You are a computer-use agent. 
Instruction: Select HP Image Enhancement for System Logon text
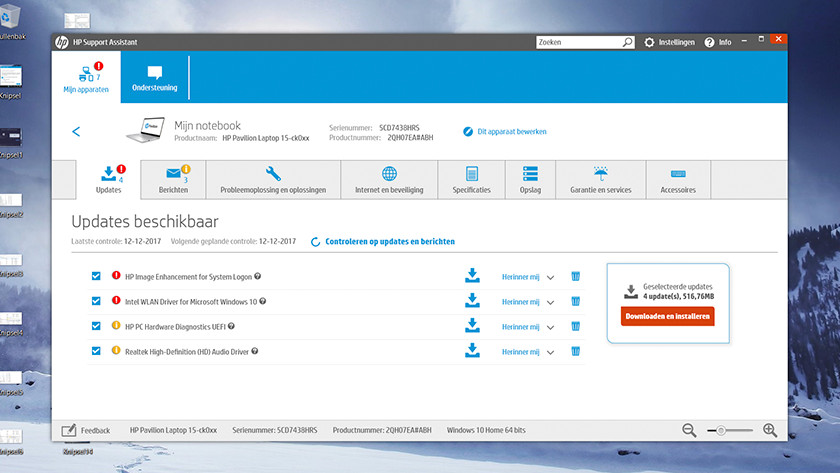(x=189, y=277)
